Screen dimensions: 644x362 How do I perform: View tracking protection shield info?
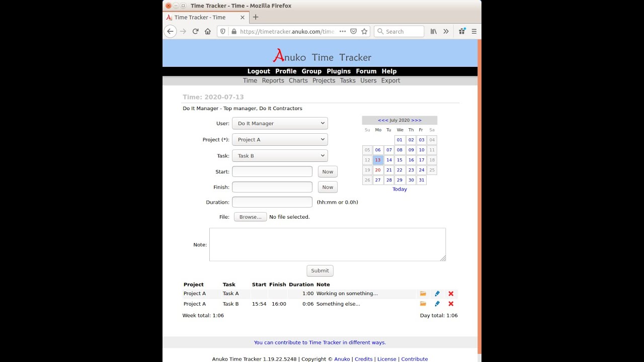tap(223, 31)
